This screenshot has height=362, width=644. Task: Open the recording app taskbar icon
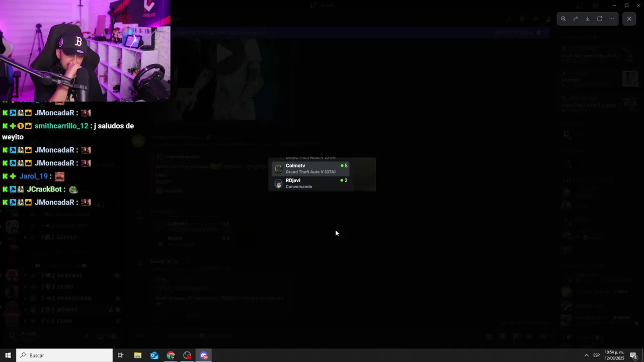pyautogui.click(x=187, y=355)
